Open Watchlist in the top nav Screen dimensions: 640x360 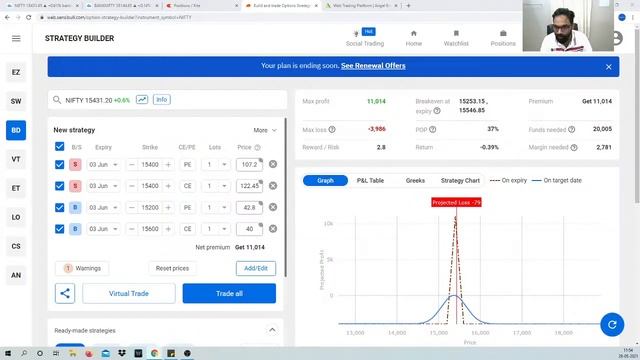click(456, 38)
